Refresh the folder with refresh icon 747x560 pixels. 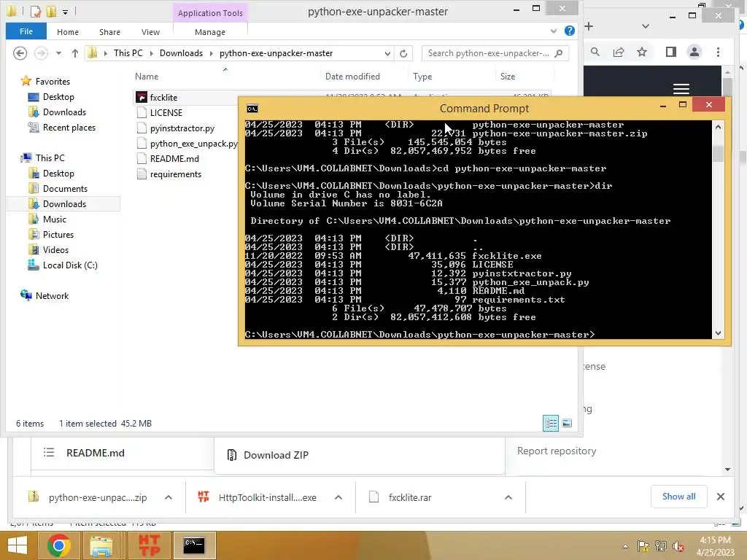tap(403, 53)
